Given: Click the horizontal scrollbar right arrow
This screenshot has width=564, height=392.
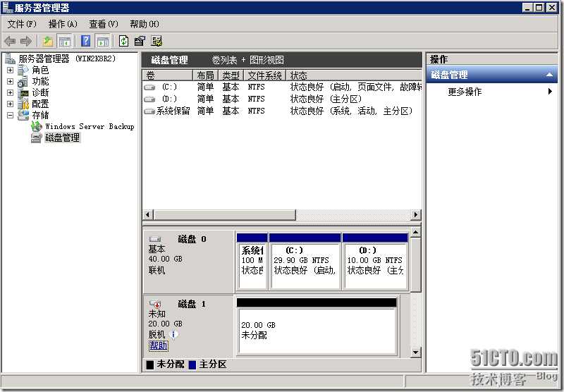Looking at the screenshot, I should coord(416,215).
